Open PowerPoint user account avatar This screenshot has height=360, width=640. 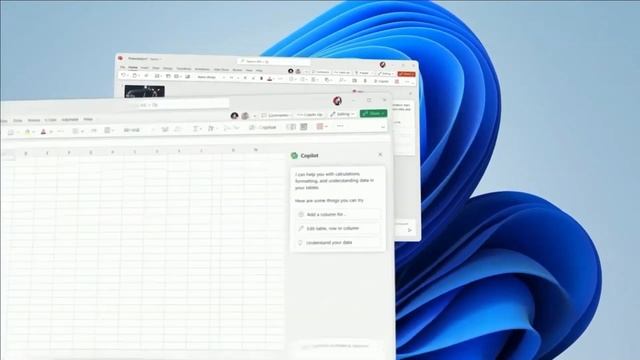[382, 64]
